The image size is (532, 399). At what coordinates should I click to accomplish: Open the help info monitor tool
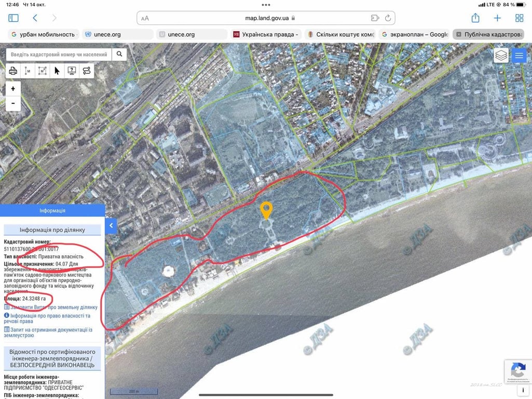(x=72, y=71)
